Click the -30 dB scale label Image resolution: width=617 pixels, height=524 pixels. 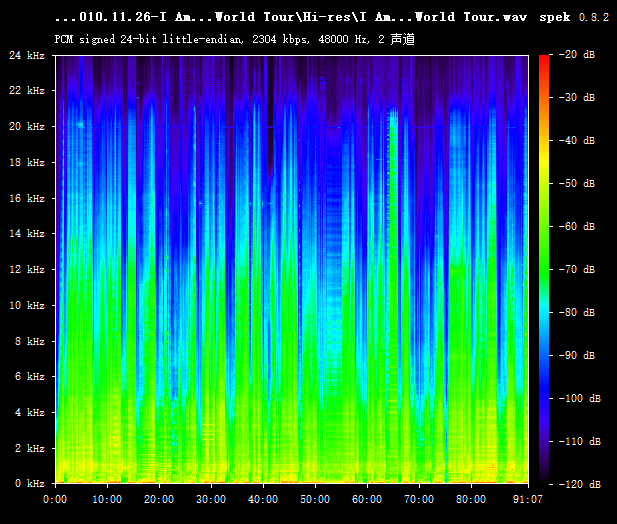(577, 97)
